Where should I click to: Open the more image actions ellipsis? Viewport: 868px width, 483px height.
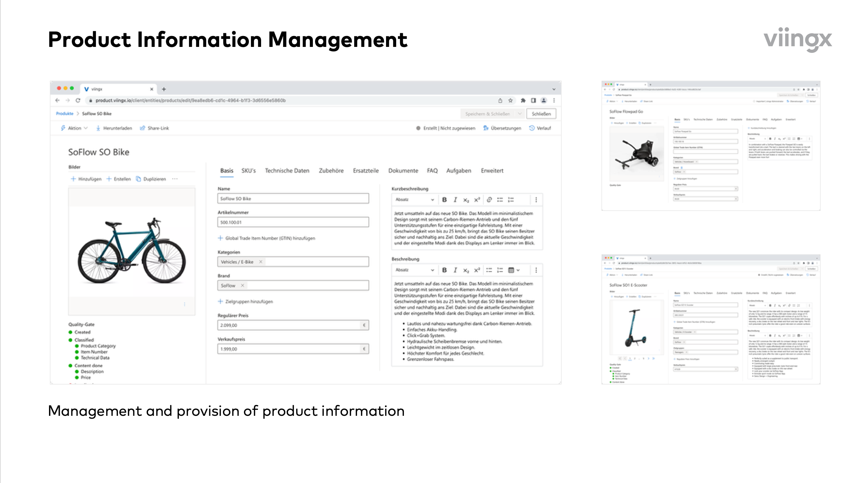175,179
